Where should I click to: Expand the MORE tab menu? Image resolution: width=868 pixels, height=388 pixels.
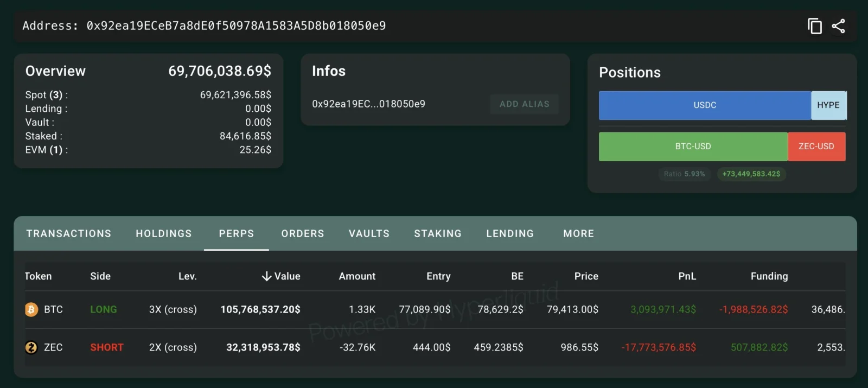[579, 233]
